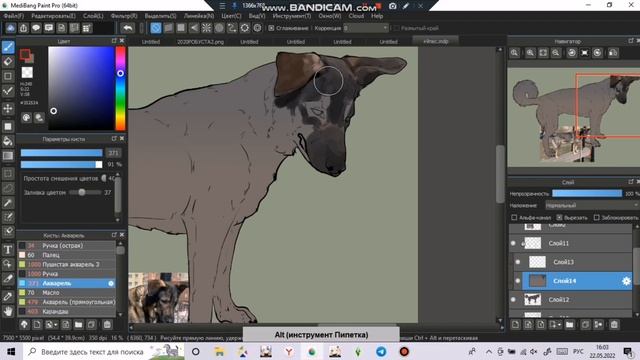
Task: Choose the Move tool
Action: click(8, 109)
